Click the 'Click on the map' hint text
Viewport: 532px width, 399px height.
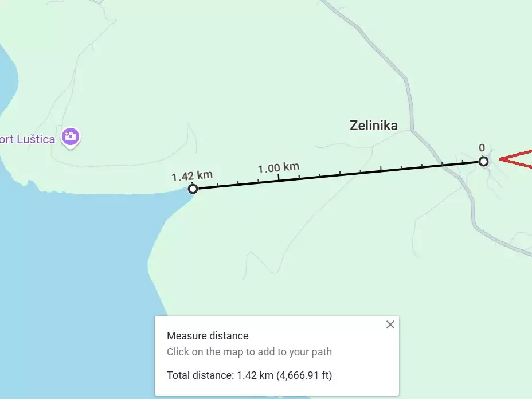coord(249,352)
